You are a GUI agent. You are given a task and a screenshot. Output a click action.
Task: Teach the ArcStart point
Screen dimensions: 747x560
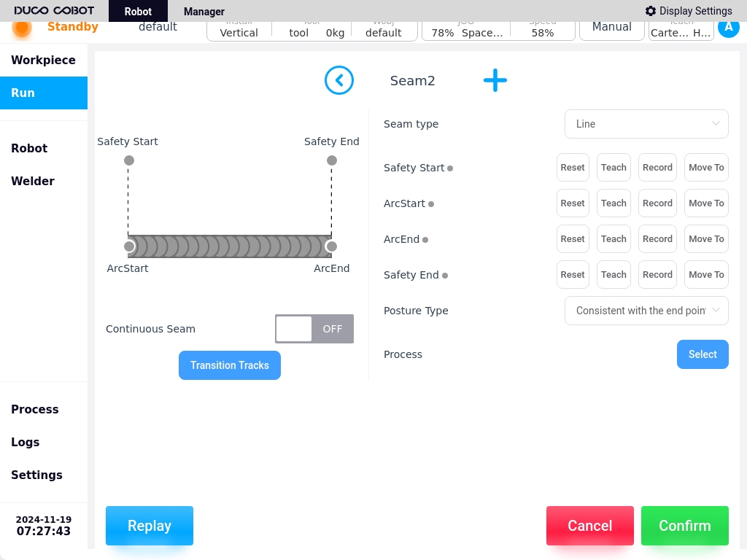coord(614,203)
